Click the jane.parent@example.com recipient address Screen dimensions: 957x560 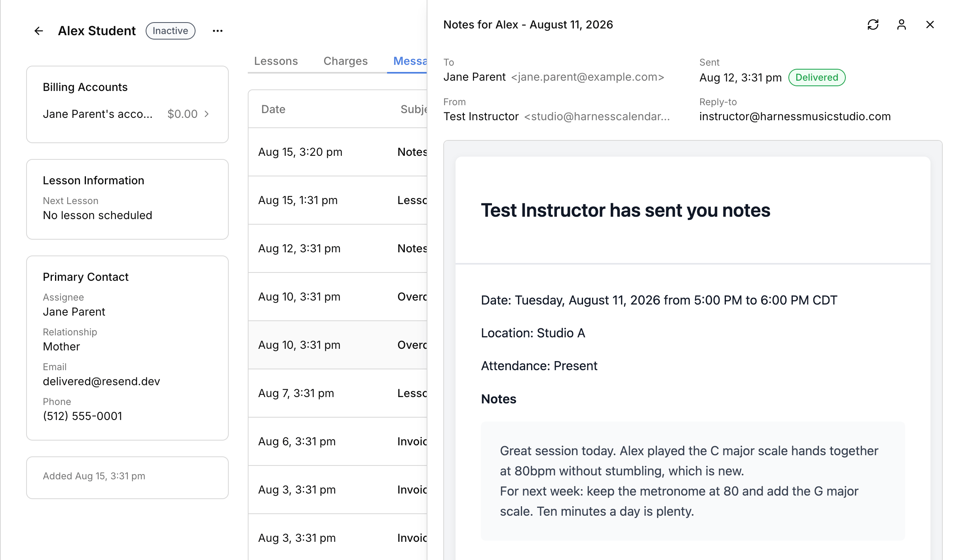(587, 77)
